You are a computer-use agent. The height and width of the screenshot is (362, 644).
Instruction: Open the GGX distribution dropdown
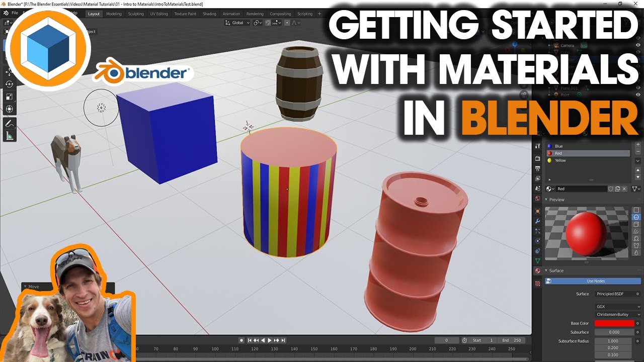tap(618, 306)
